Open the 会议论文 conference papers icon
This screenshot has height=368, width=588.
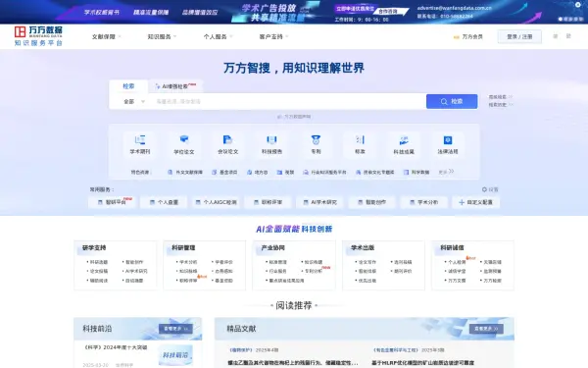pos(227,140)
